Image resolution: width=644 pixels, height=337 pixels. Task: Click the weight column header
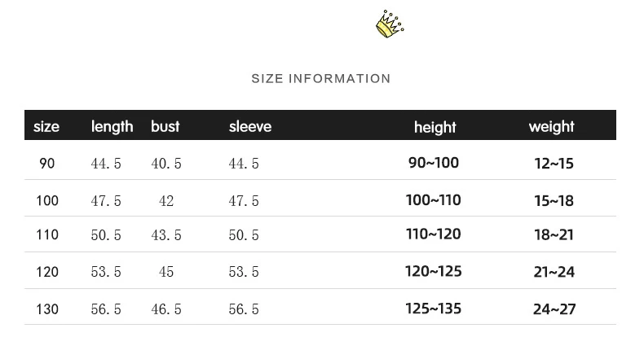pos(552,127)
